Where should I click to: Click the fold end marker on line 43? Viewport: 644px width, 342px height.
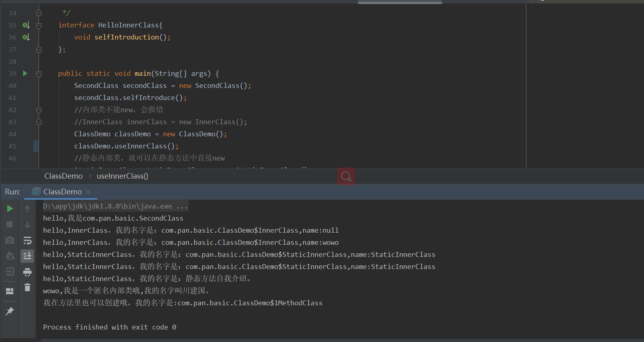39,122
